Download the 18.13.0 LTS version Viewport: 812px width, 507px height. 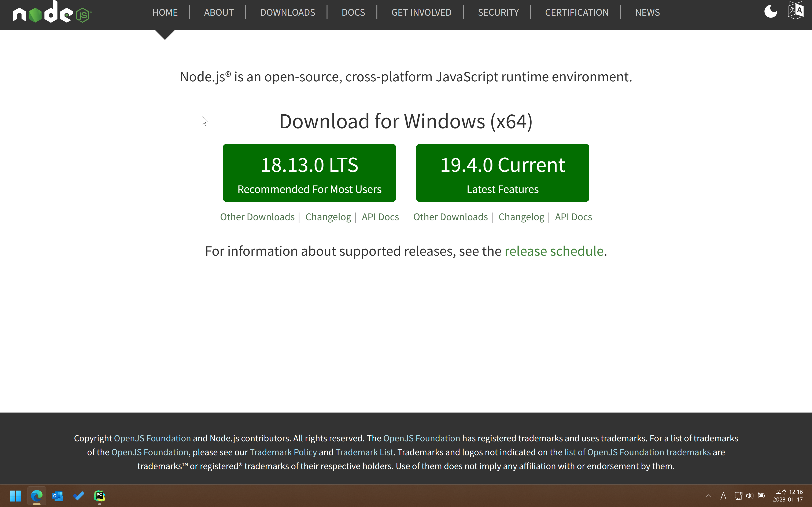tap(309, 173)
